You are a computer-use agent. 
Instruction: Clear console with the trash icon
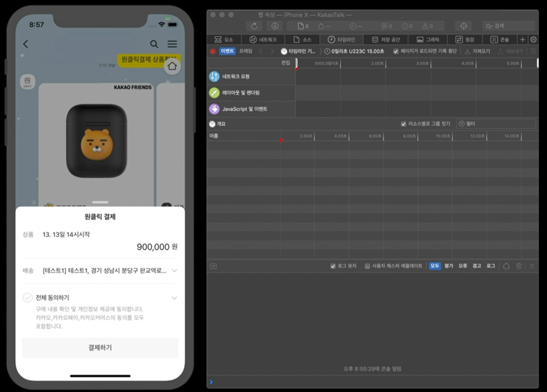(x=519, y=266)
